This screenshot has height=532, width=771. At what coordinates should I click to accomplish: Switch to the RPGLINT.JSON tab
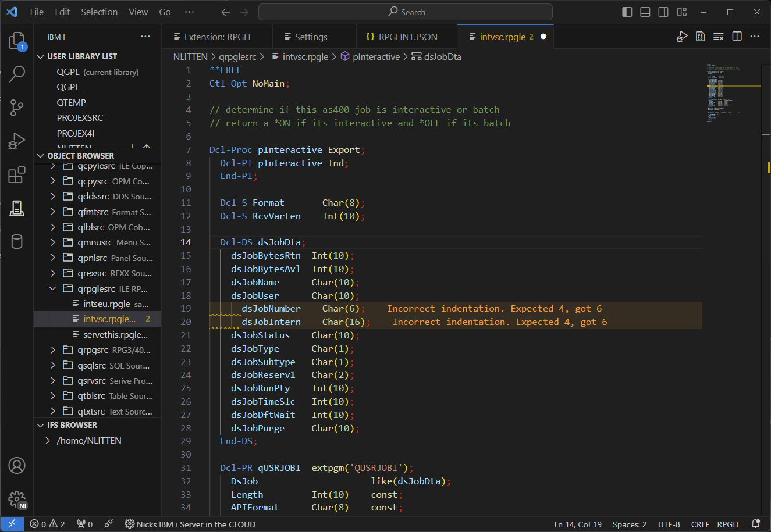[407, 37]
